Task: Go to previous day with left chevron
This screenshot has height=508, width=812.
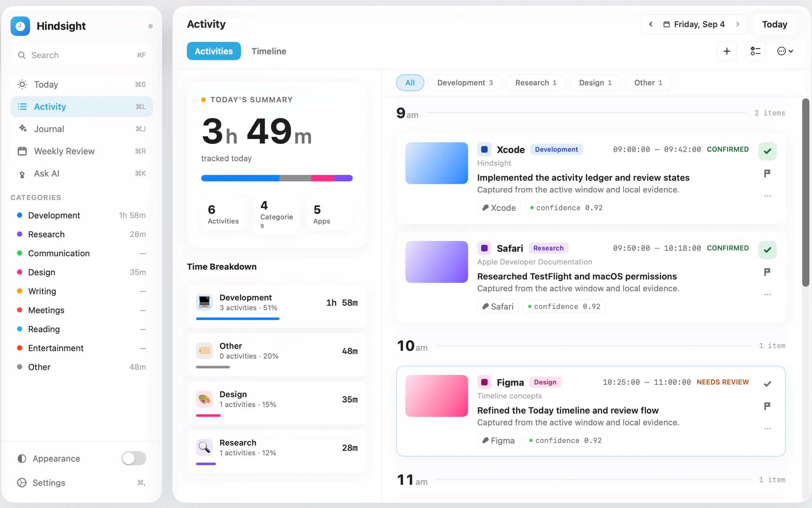Action: 651,24
